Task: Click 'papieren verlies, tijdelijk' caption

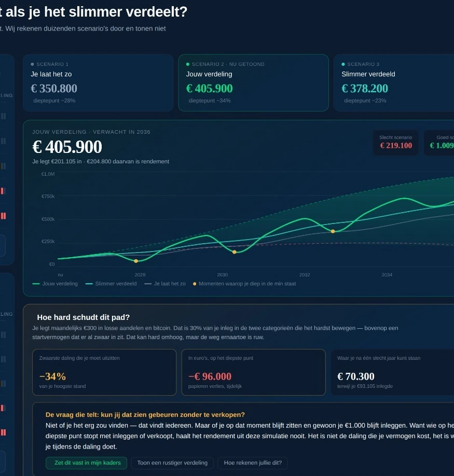Action: click(215, 386)
